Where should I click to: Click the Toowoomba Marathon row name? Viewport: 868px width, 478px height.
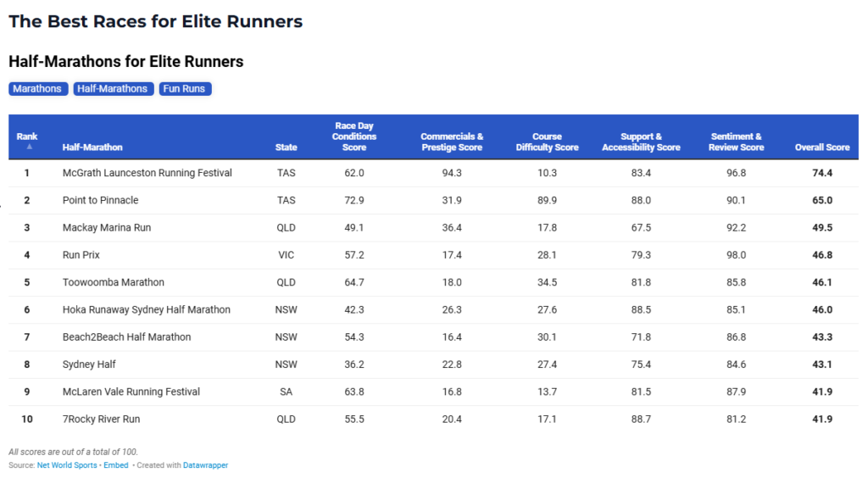point(113,282)
